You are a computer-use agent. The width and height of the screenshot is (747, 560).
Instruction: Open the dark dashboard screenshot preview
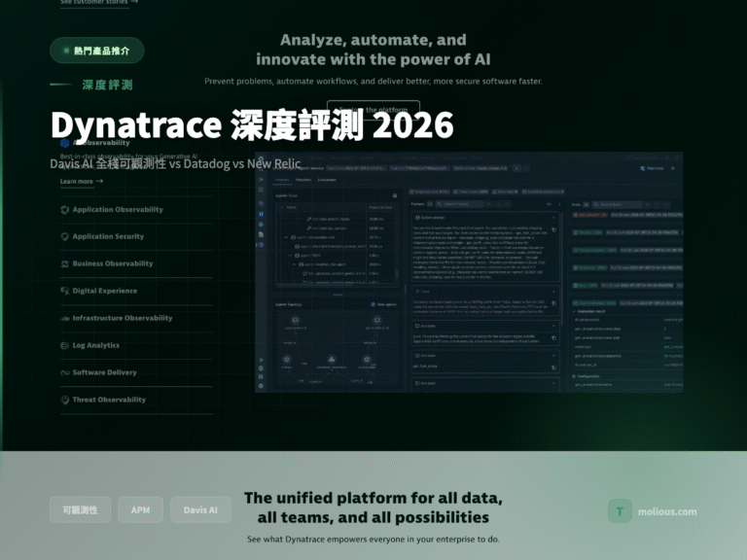pyautogui.click(x=469, y=272)
